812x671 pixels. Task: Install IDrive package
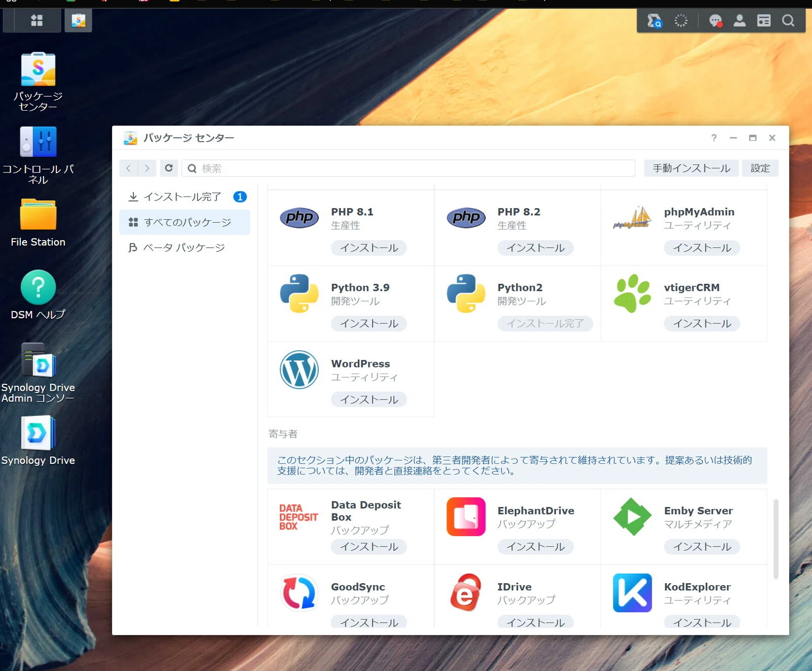tap(535, 622)
